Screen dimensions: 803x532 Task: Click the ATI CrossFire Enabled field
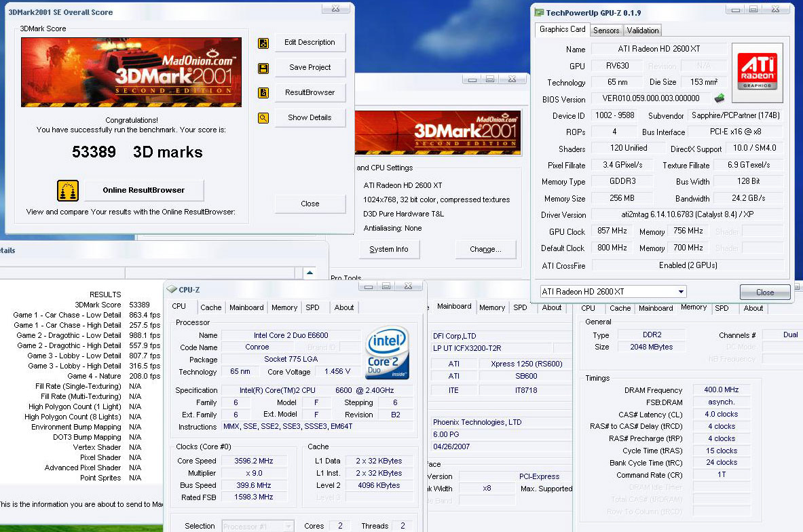point(688,265)
